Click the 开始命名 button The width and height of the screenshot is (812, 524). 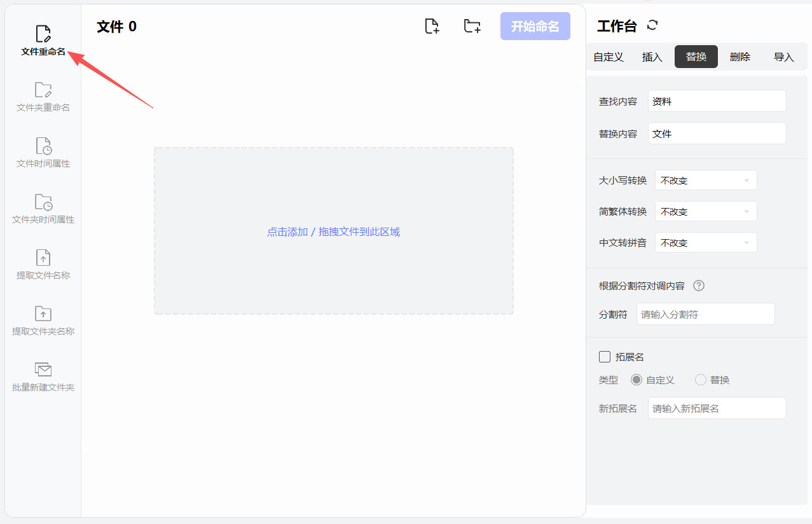(x=535, y=26)
